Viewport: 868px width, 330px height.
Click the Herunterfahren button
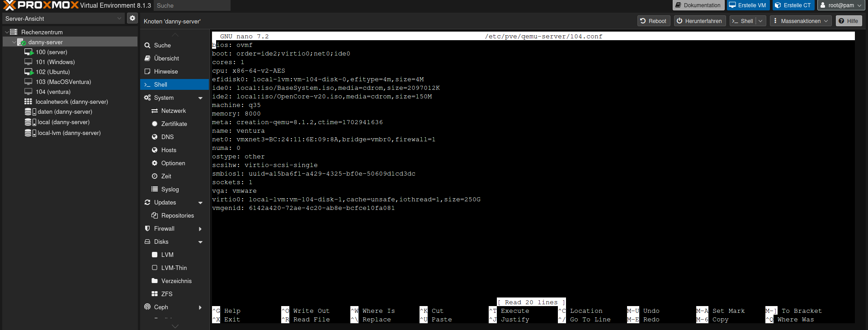point(700,21)
